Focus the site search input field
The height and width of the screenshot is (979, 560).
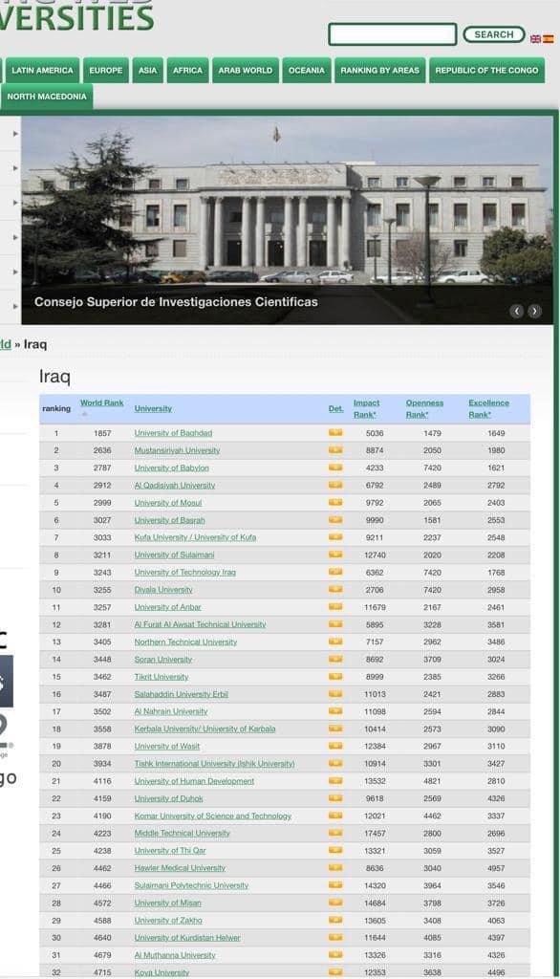pyautogui.click(x=393, y=34)
